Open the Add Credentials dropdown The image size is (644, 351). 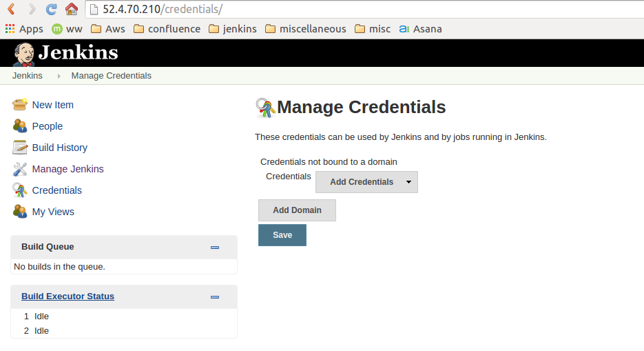[x=366, y=182]
